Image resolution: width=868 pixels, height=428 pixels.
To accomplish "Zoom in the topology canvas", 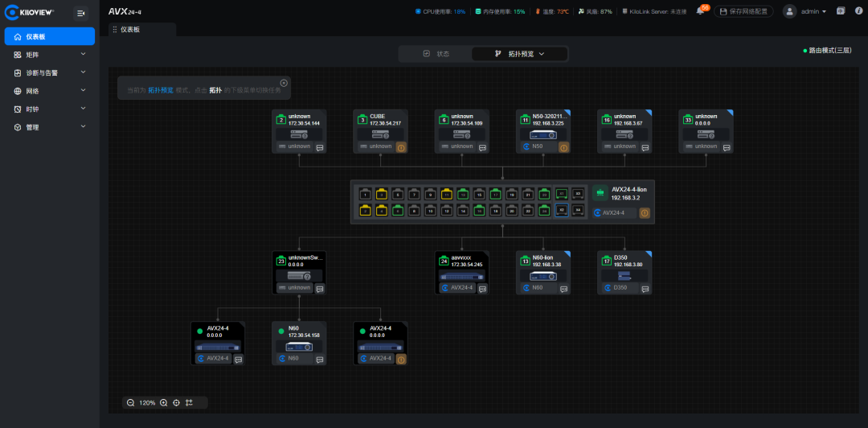I will point(163,403).
